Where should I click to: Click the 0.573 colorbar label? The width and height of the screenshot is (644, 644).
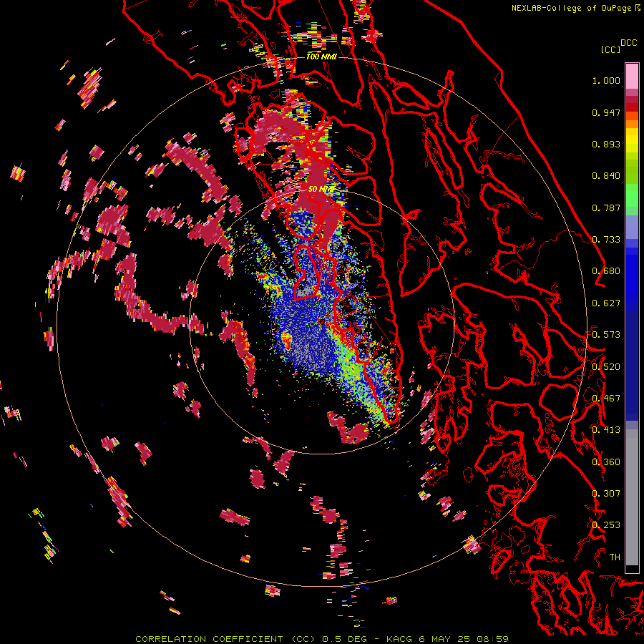(x=606, y=335)
